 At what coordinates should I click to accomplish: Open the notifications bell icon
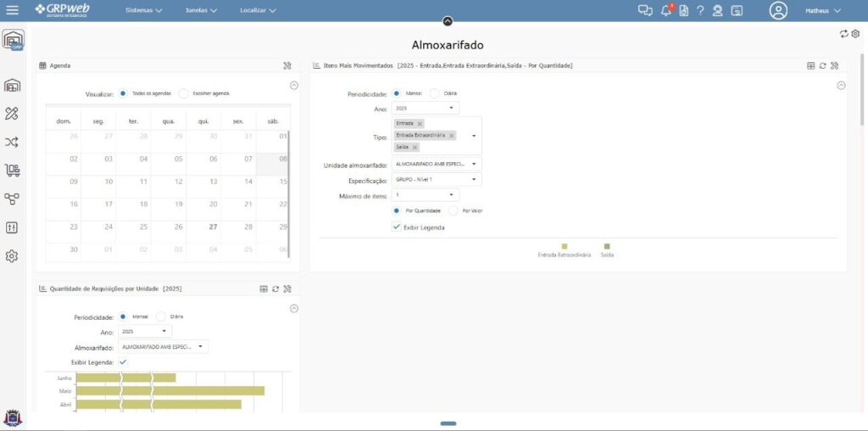(x=666, y=10)
